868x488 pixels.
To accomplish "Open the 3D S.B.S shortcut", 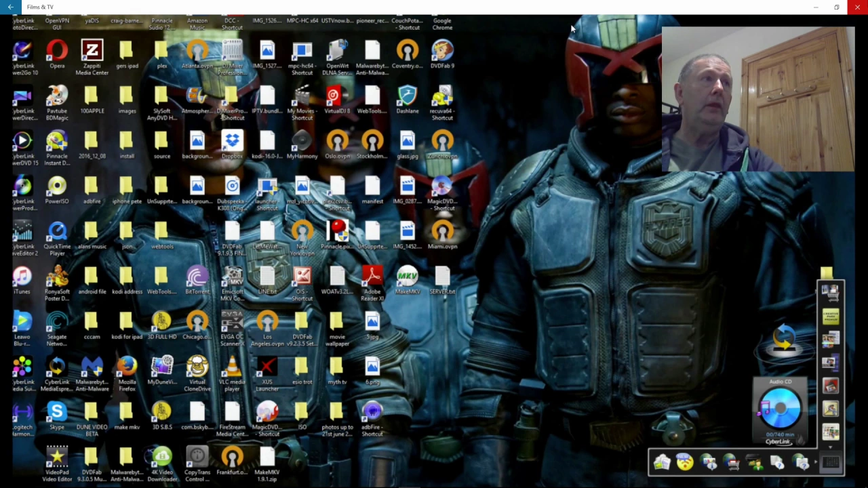I will (x=162, y=415).
